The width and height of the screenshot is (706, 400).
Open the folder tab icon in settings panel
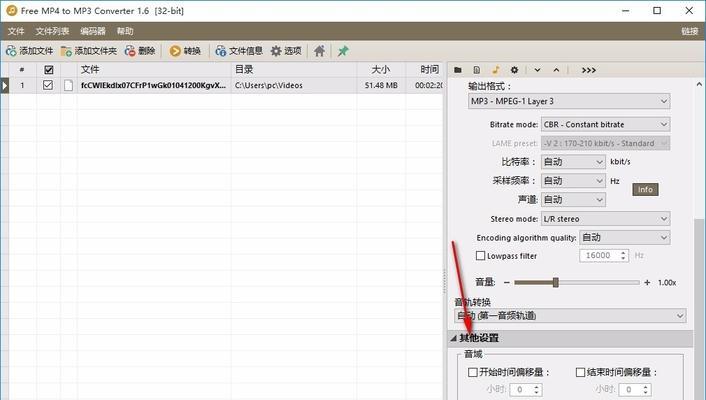[458, 70]
